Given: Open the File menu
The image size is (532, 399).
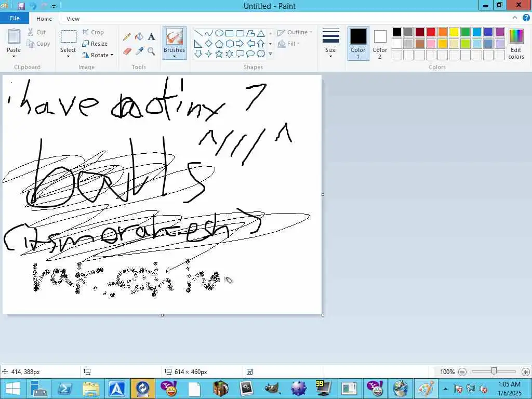Looking at the screenshot, I should click(15, 18).
